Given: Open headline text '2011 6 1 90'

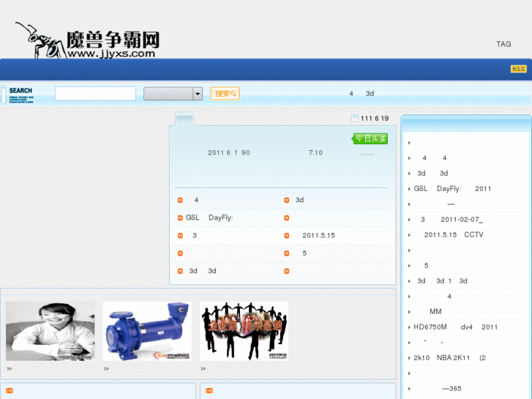Looking at the screenshot, I should click(229, 153).
